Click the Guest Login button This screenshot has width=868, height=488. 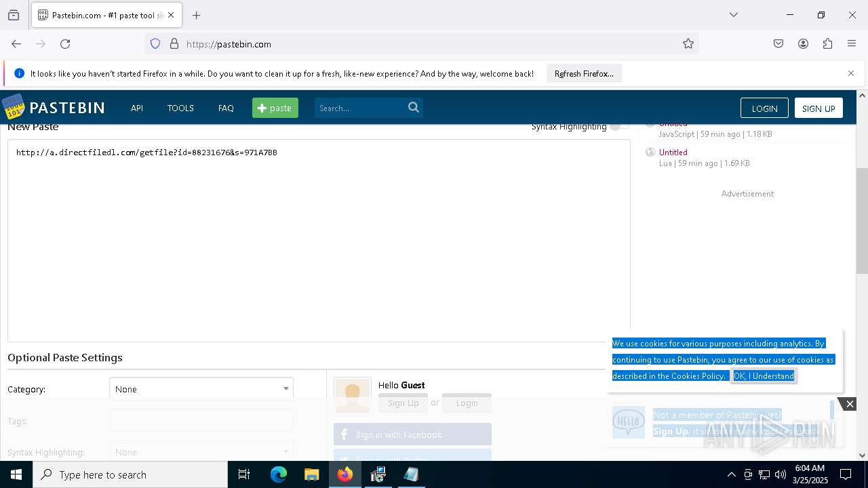(x=467, y=403)
